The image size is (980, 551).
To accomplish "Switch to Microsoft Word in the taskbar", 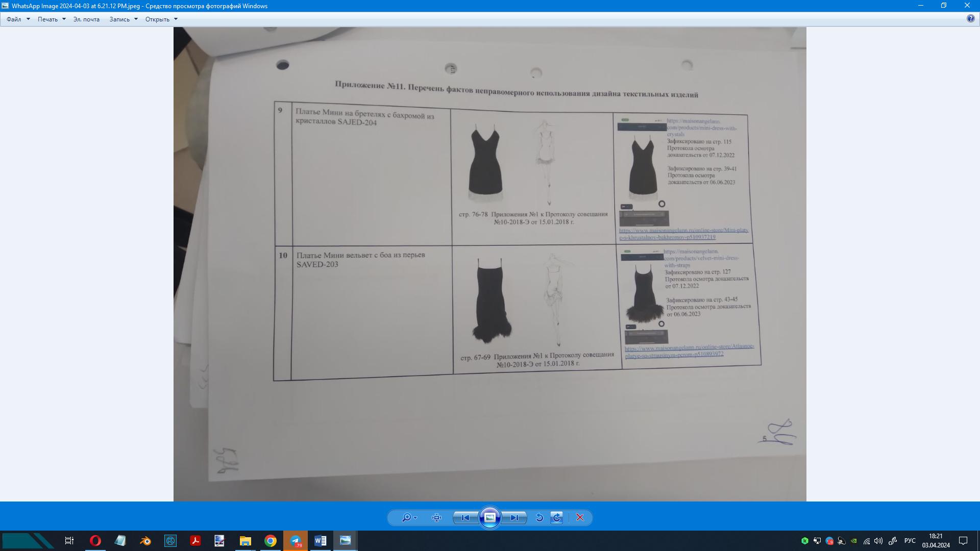I will tap(321, 541).
